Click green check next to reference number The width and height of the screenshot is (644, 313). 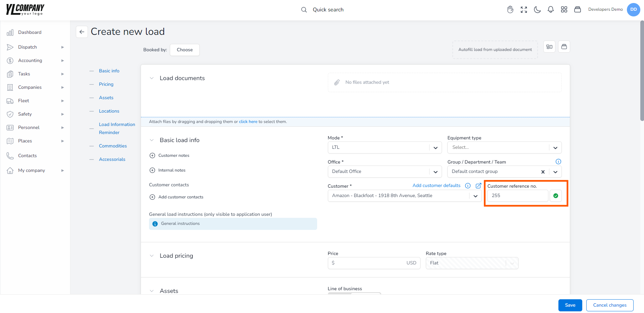[x=556, y=196]
